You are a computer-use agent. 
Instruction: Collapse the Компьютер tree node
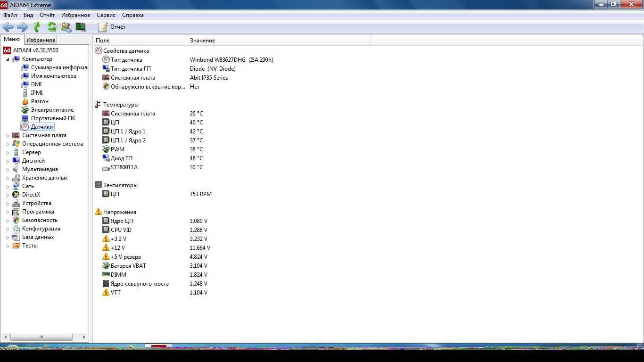8,59
